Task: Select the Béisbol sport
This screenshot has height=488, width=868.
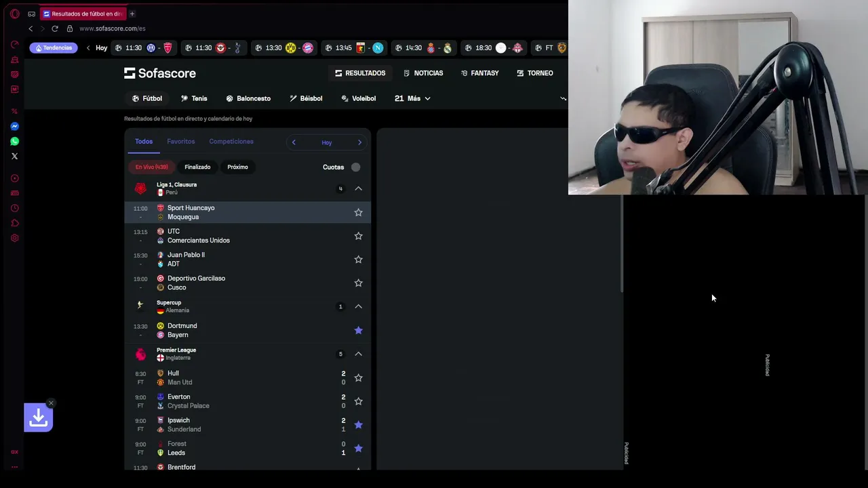Action: 306,98
